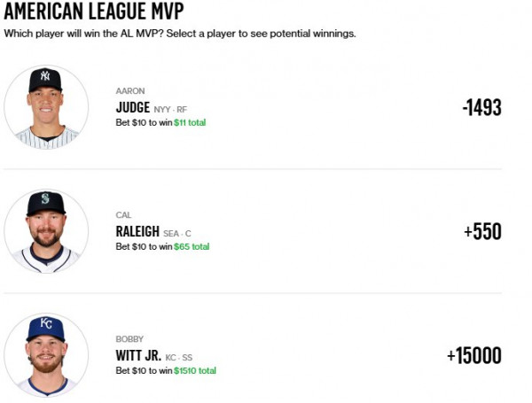The image size is (532, 403).
Task: Click the BOBBY first-name label
Action: point(129,339)
